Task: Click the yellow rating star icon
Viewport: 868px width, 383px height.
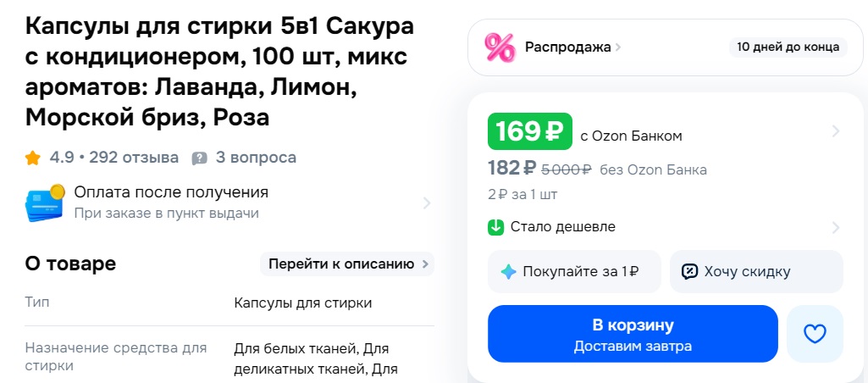Action: (33, 158)
